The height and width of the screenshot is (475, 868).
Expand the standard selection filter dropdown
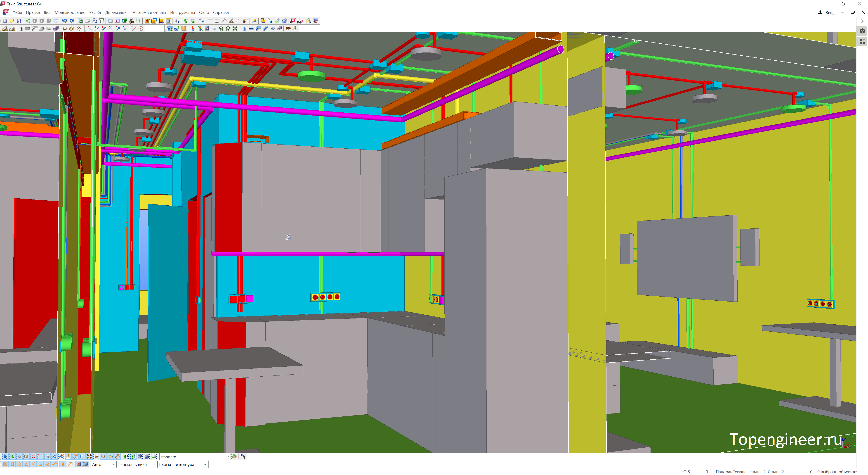pos(227,457)
